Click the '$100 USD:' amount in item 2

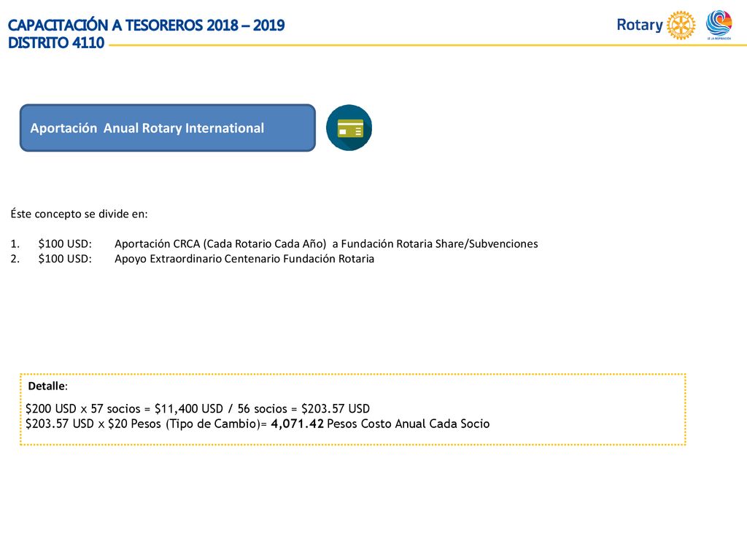click(x=65, y=259)
